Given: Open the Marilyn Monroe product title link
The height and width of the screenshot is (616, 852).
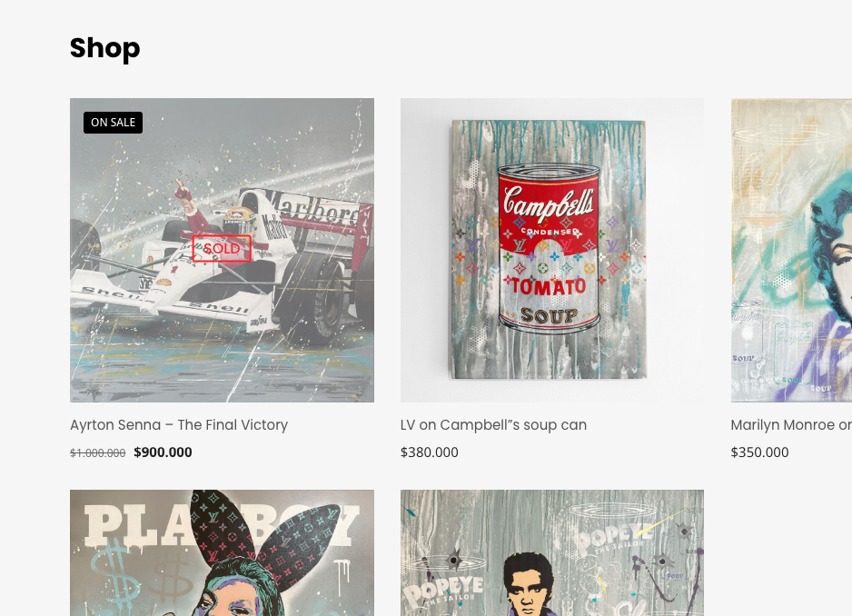Looking at the screenshot, I should pos(791,424).
